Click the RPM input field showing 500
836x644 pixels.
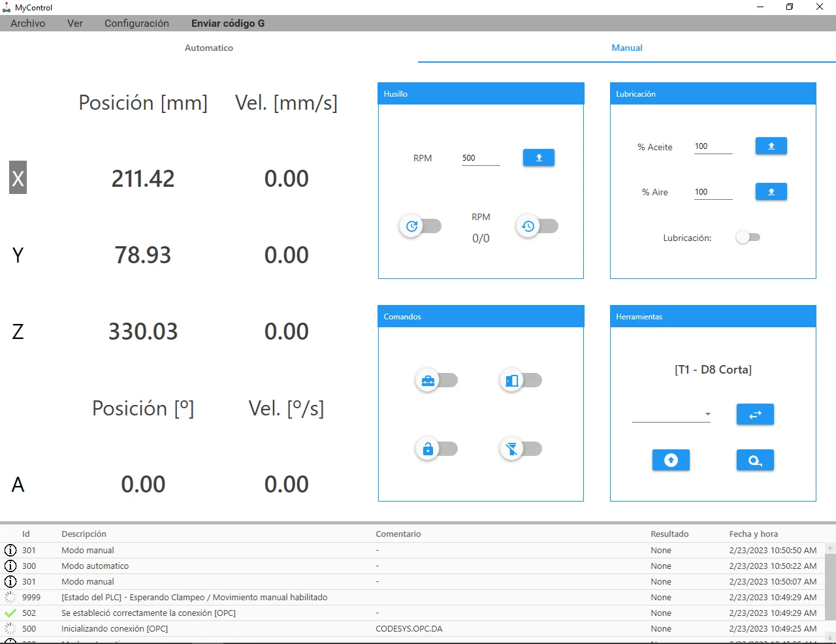point(481,158)
